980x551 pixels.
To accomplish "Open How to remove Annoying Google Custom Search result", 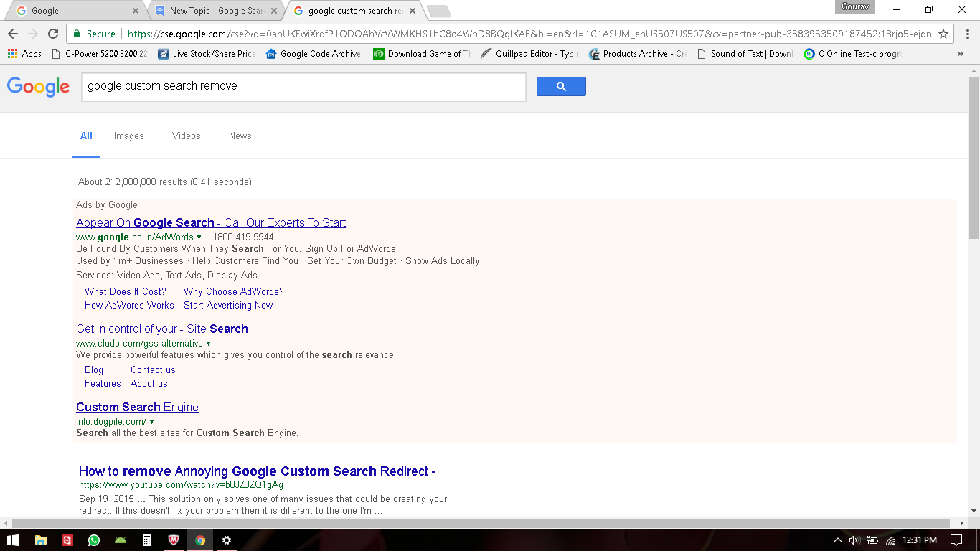I will (258, 471).
